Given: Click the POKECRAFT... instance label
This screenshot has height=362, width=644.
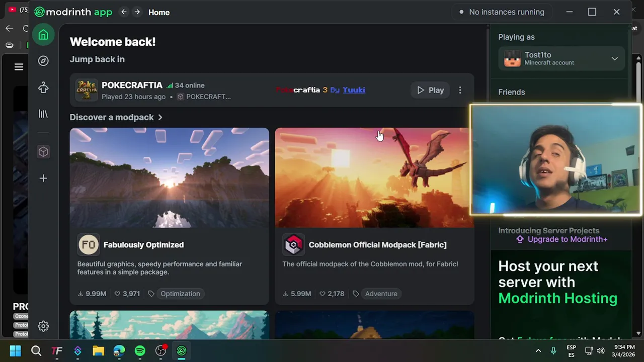Looking at the screenshot, I should (x=204, y=97).
